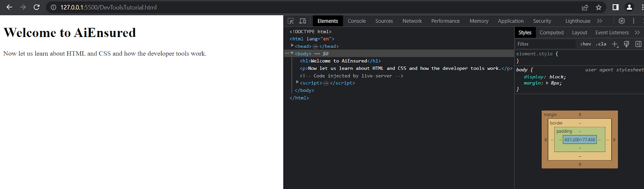Select the closing html tag line

(x=299, y=98)
